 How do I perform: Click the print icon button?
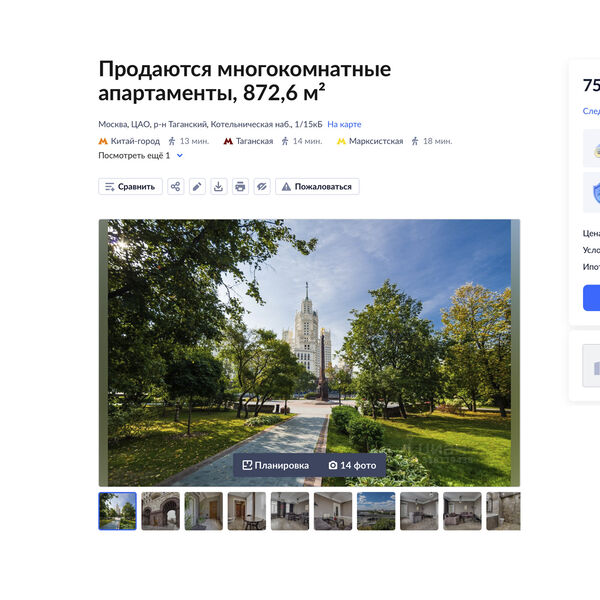click(240, 186)
